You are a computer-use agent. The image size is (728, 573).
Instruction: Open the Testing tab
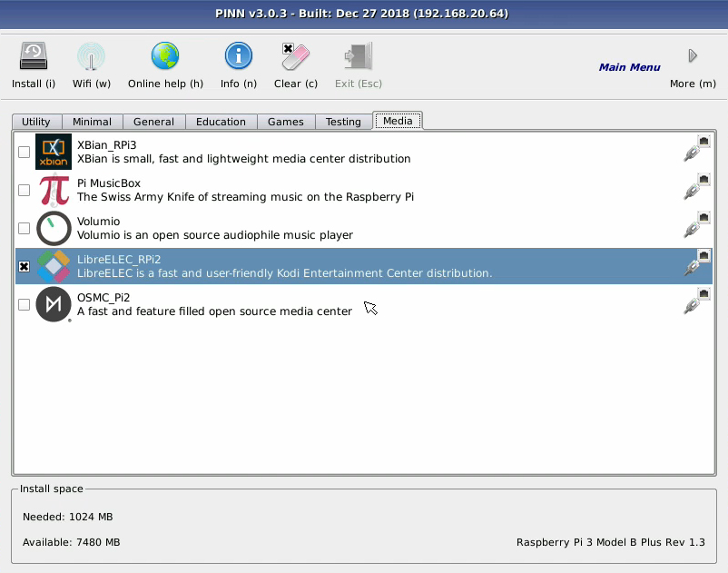click(x=343, y=122)
